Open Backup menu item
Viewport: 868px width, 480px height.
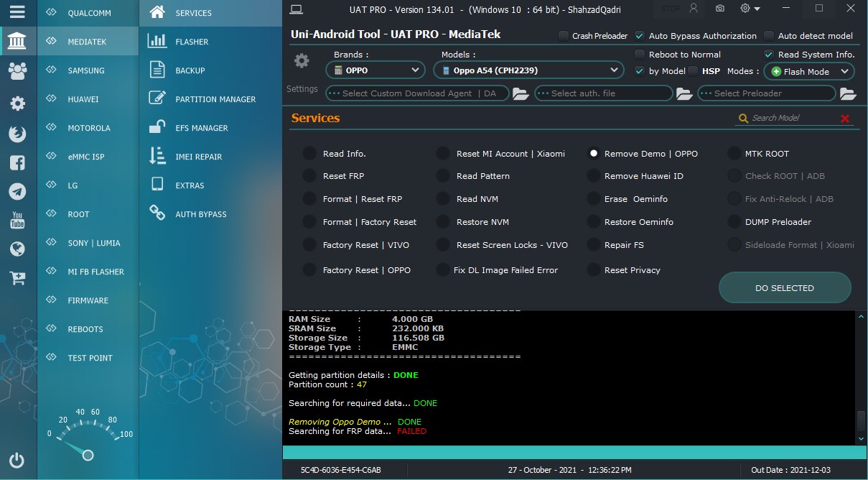210,70
